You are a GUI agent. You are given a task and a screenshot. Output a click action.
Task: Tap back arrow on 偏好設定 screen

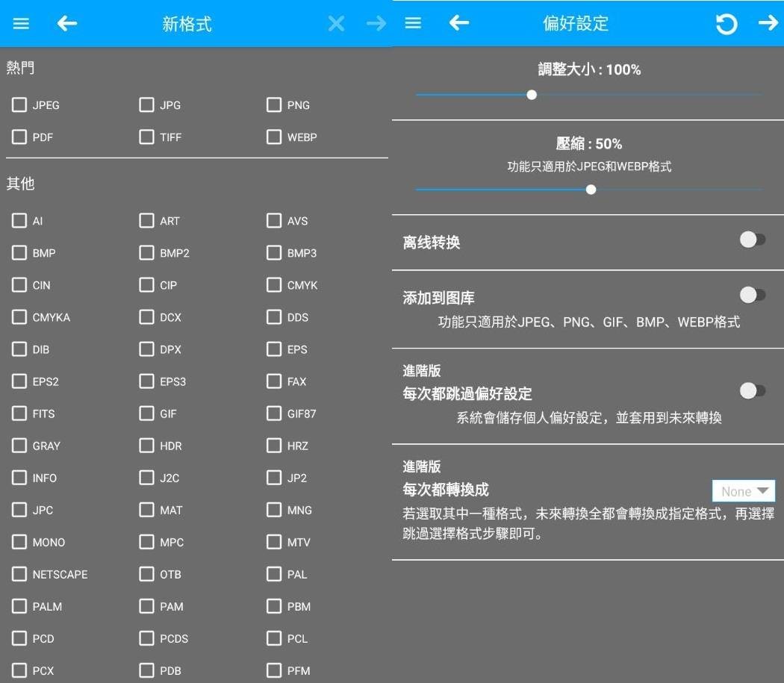[459, 24]
